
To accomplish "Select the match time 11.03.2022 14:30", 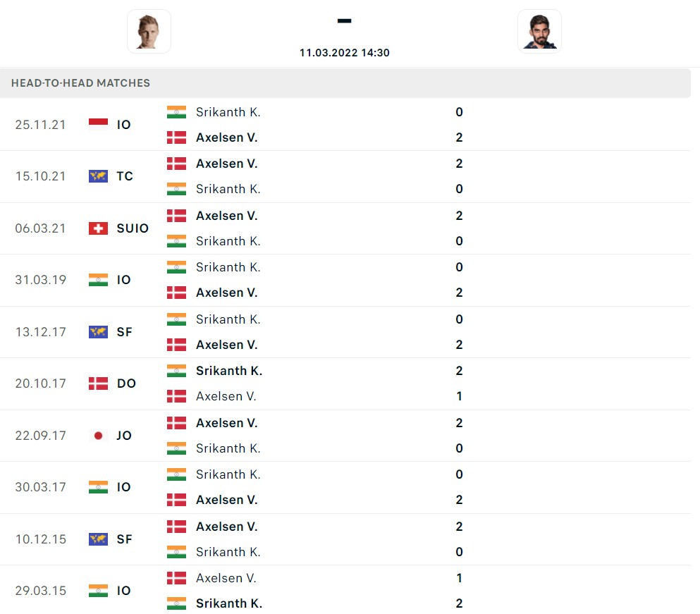I will (344, 53).
